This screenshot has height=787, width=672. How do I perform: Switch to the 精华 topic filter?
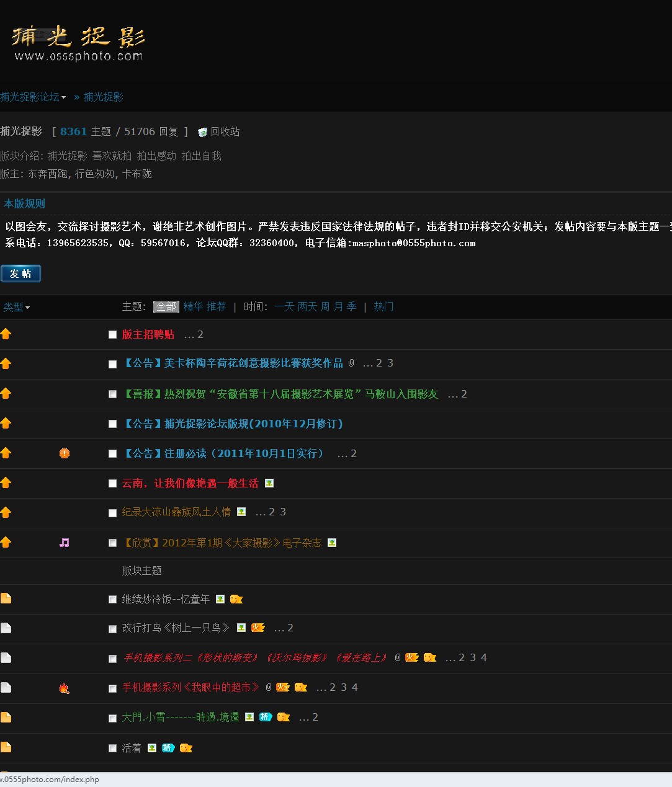point(193,306)
